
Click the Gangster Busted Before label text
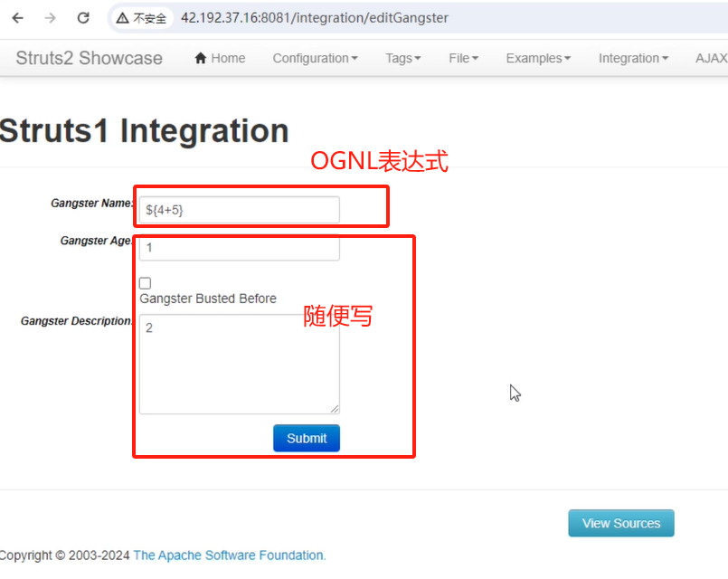tap(208, 299)
